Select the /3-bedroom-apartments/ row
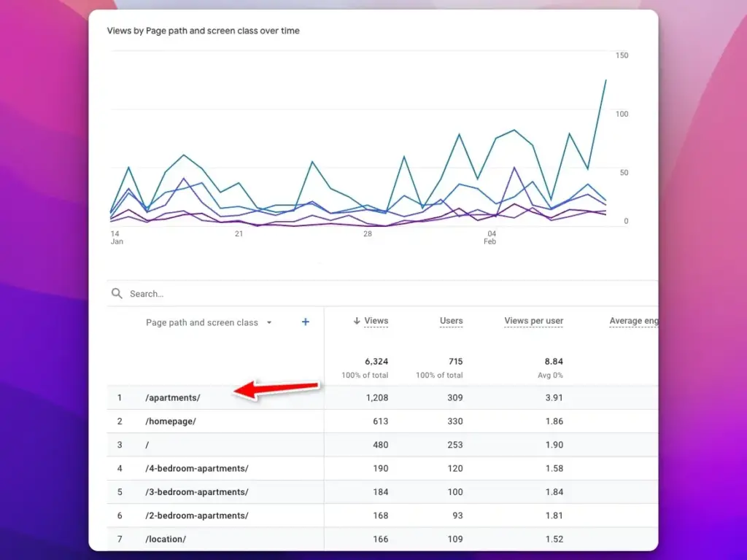 click(197, 492)
